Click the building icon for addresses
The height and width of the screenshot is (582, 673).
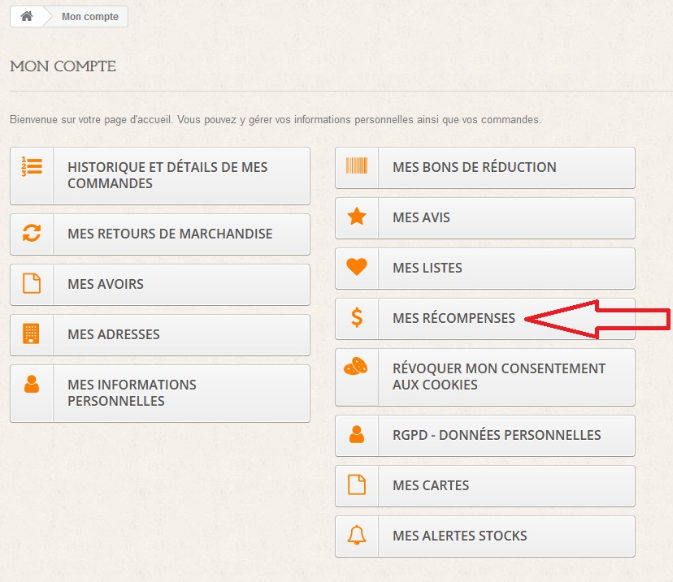click(x=31, y=333)
